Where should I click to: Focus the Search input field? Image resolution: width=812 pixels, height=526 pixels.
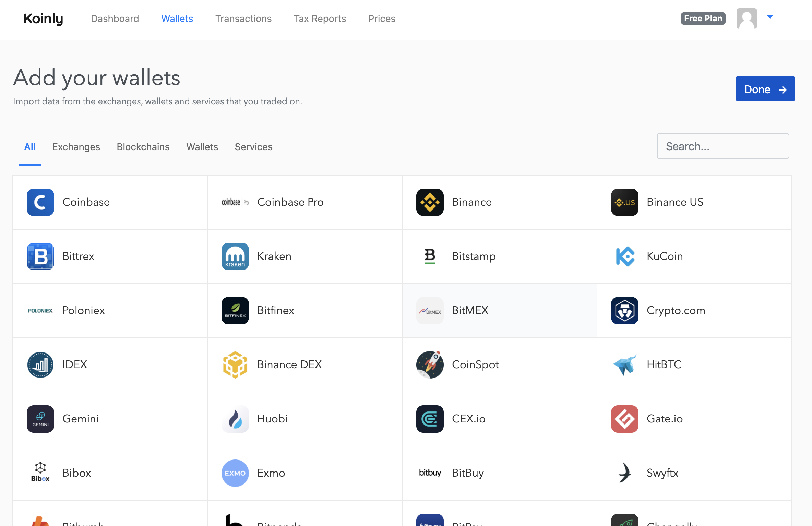tap(723, 146)
